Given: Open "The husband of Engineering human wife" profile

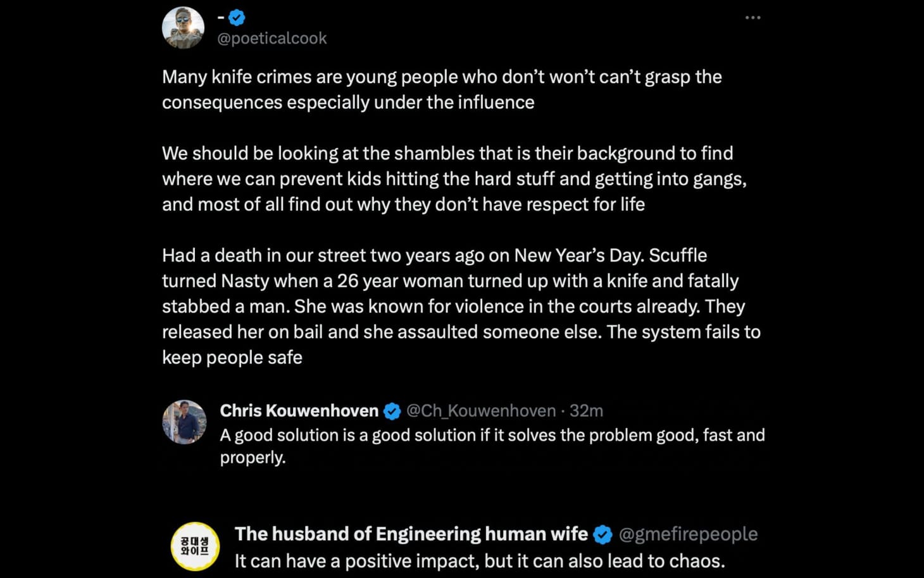Looking at the screenshot, I should [411, 534].
